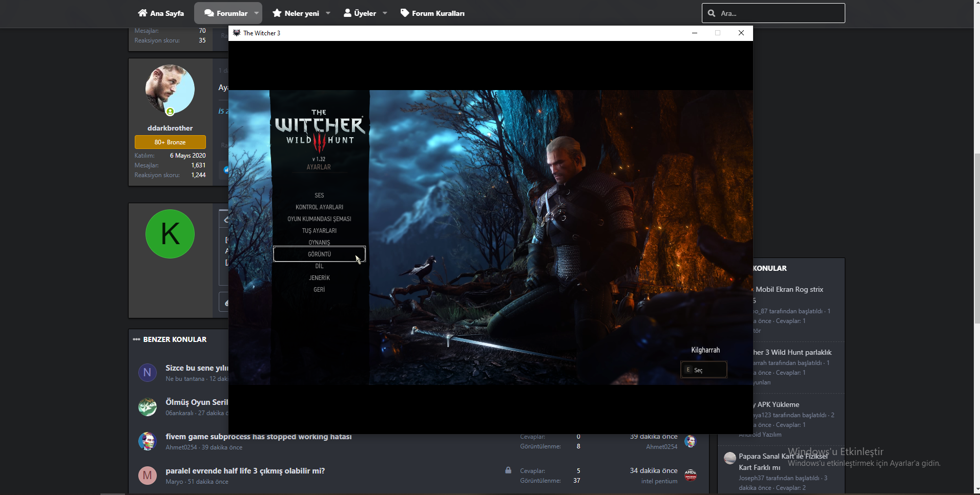Click the 80+ Bronze badge
The height and width of the screenshot is (495, 980).
[x=170, y=142]
